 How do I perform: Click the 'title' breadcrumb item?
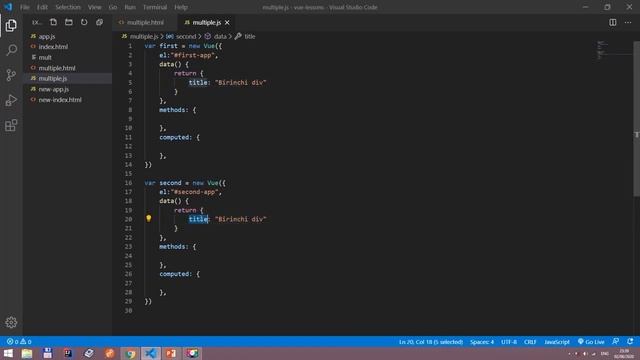[x=249, y=36]
